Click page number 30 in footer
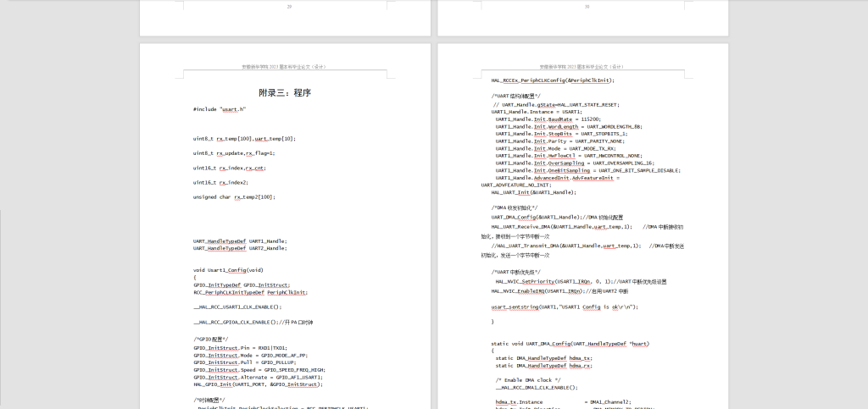 click(x=586, y=7)
